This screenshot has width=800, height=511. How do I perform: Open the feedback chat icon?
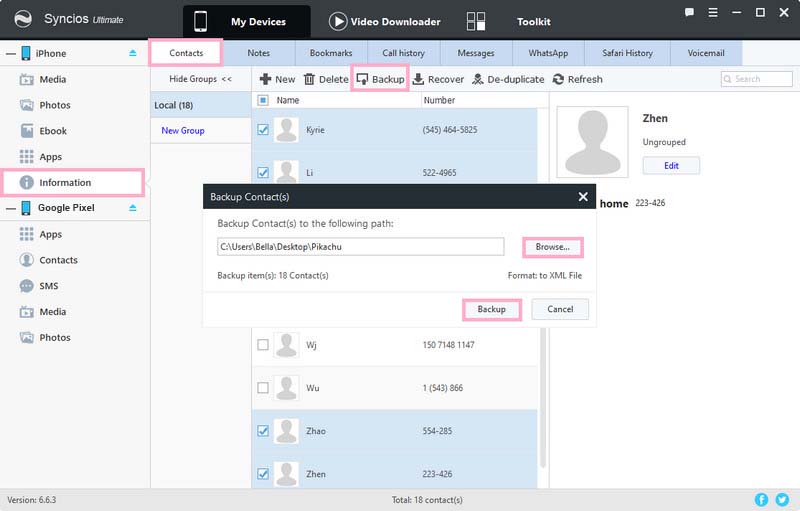click(x=689, y=13)
